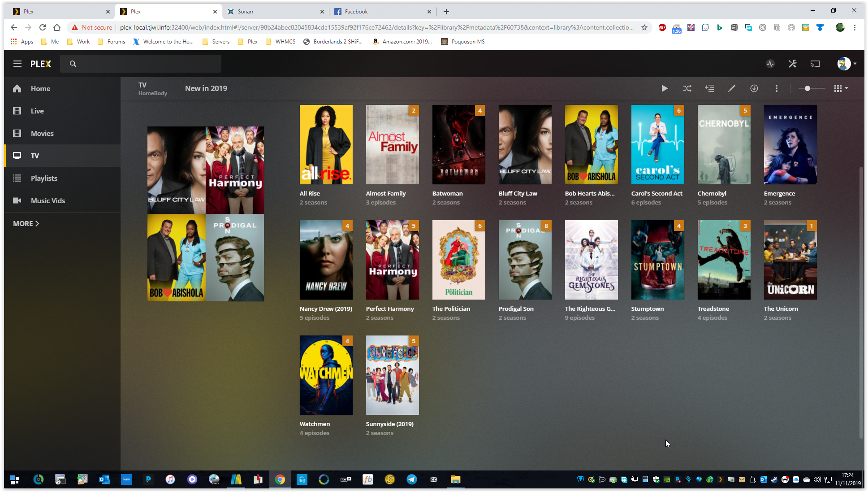Screen dimensions: 868x492
Task: Select TV library in sidebar
Action: [62, 156]
